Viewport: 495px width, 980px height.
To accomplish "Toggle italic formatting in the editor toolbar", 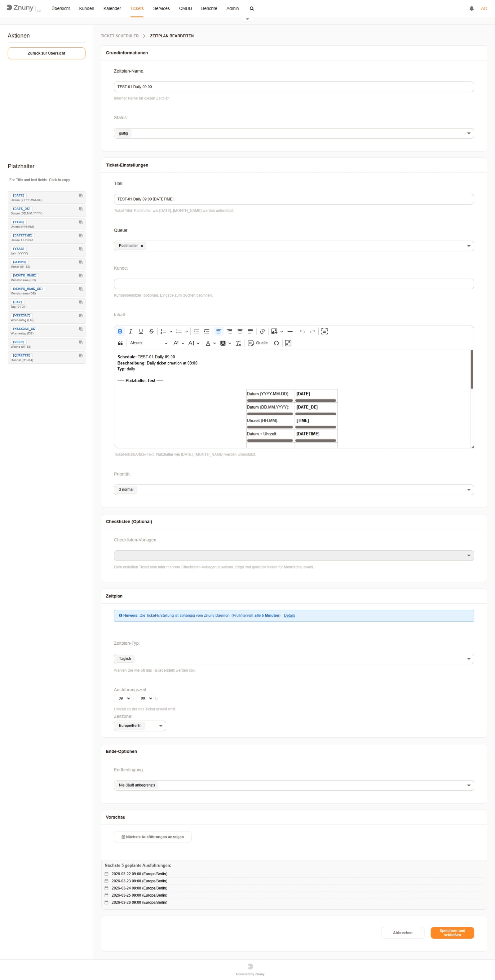I will point(131,331).
